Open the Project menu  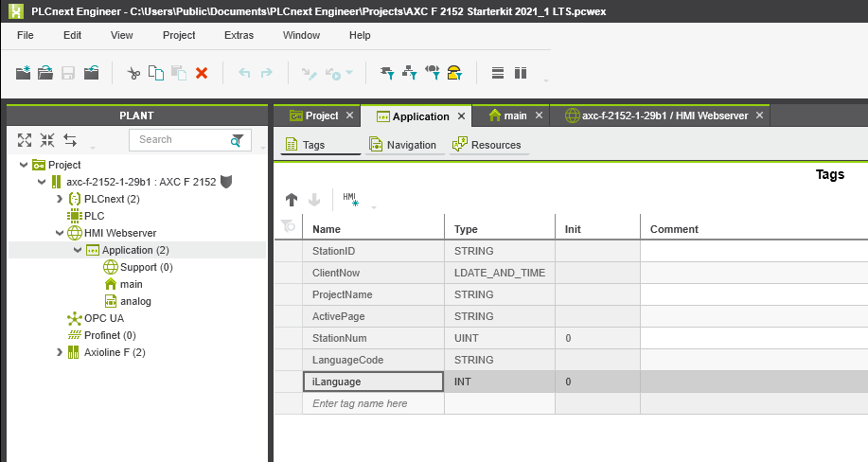tap(179, 35)
